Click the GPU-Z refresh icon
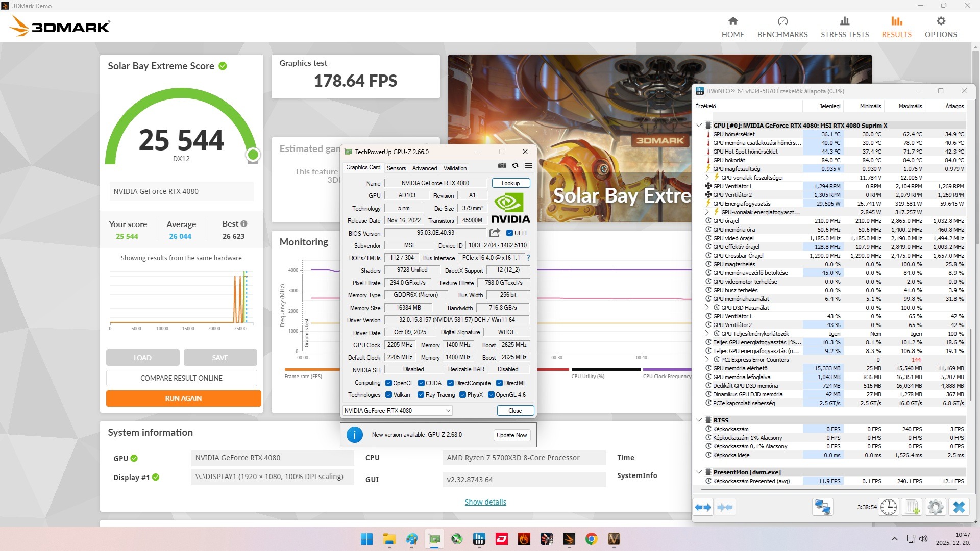Image resolution: width=980 pixels, height=551 pixels. pyautogui.click(x=515, y=165)
